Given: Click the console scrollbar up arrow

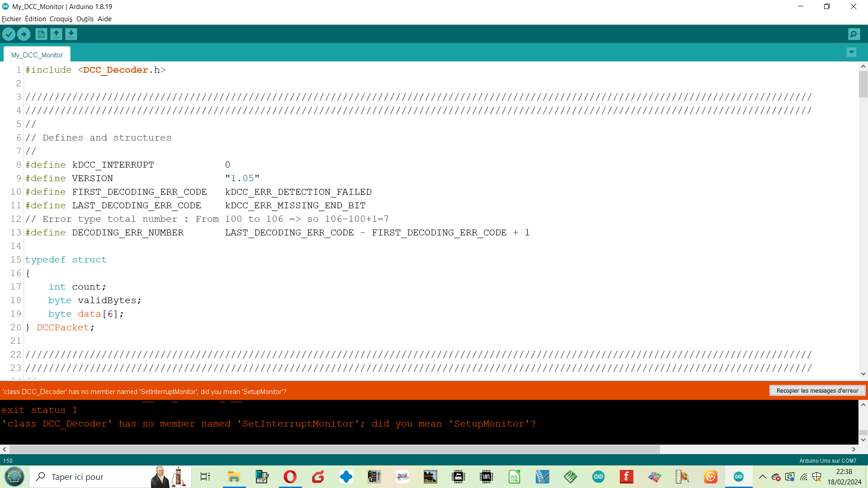Looking at the screenshot, I should pos(863,405).
